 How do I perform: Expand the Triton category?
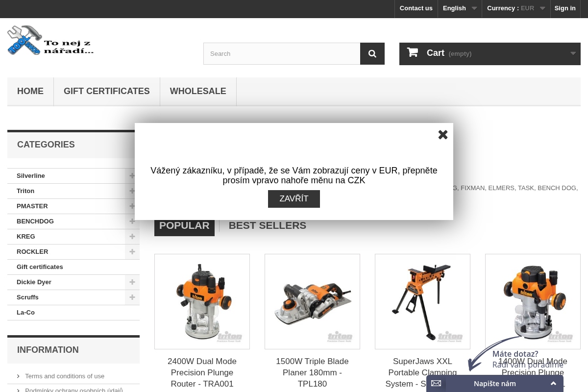[132, 191]
